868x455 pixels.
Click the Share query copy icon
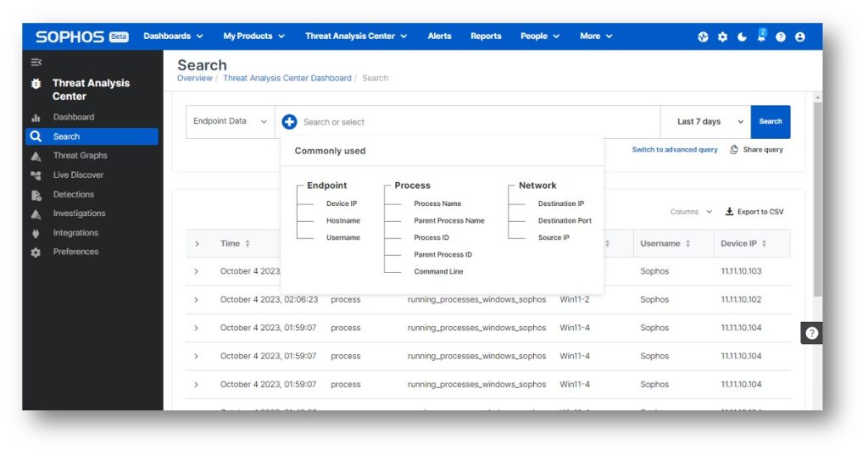tap(734, 150)
